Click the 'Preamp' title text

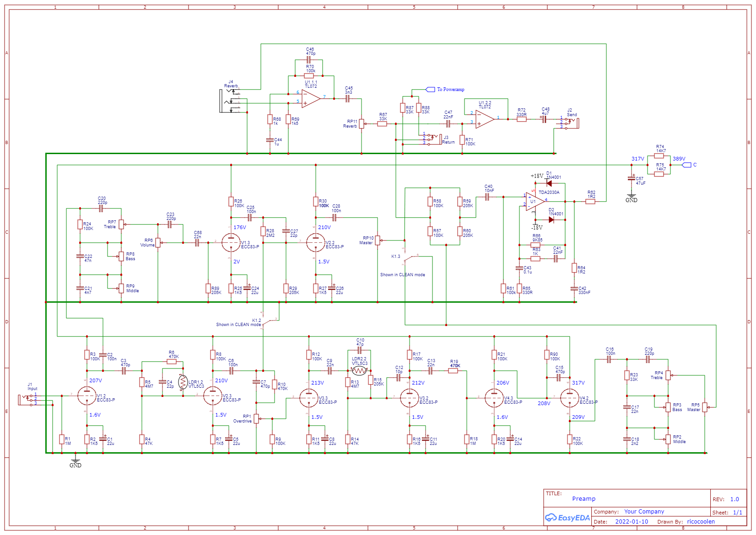584,499
